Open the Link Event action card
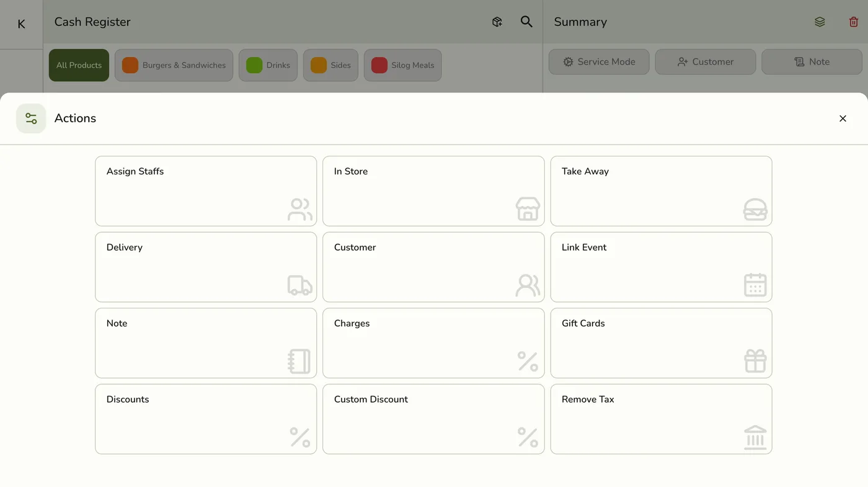 click(661, 267)
